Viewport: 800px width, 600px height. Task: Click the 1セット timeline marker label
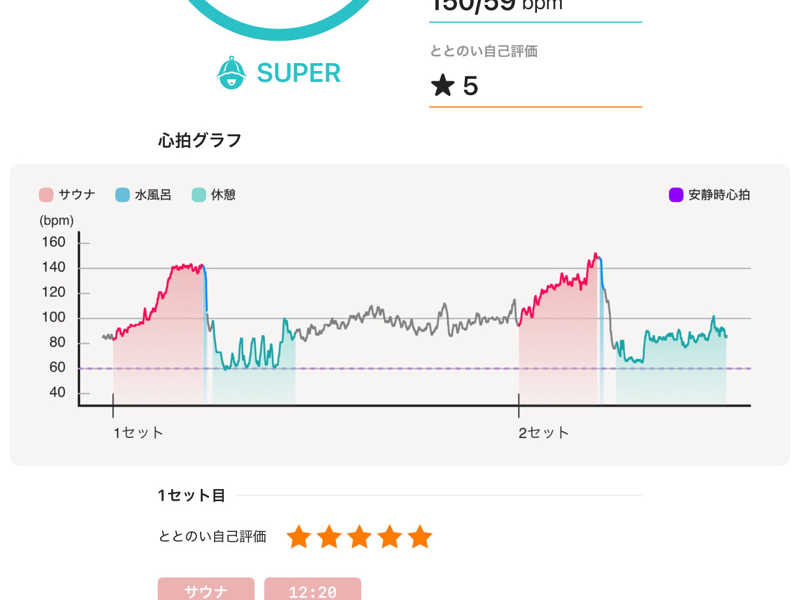click(x=138, y=433)
